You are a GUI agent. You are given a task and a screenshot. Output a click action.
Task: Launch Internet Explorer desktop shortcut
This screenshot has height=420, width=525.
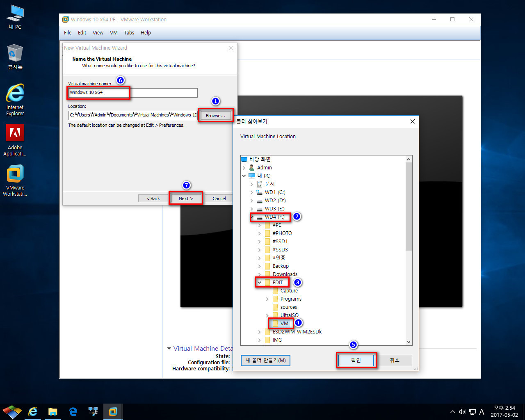(x=15, y=100)
